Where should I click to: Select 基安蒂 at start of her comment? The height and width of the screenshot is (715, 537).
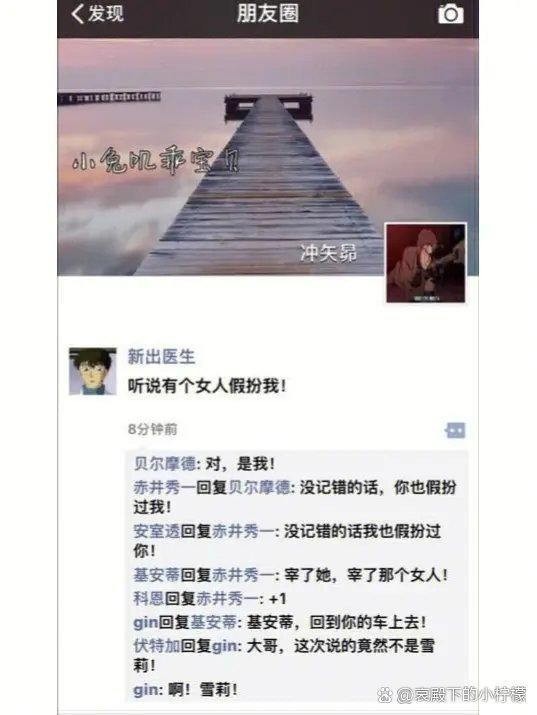(x=156, y=575)
